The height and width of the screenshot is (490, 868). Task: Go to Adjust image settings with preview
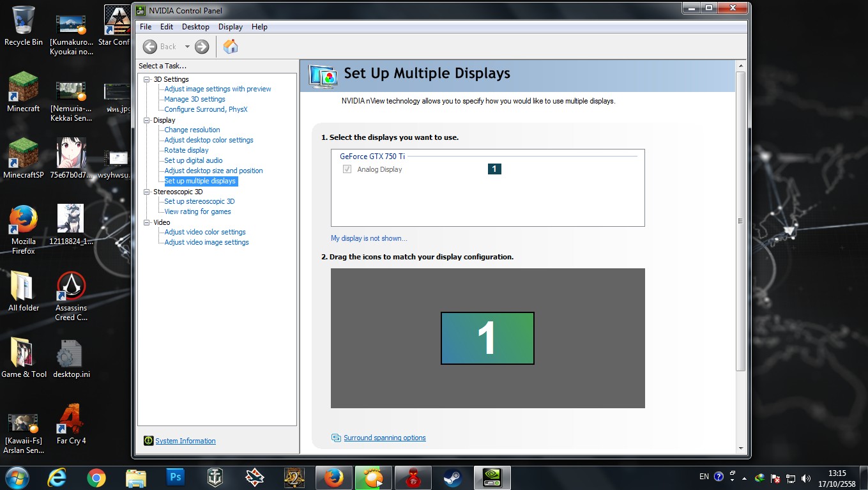[x=218, y=89]
